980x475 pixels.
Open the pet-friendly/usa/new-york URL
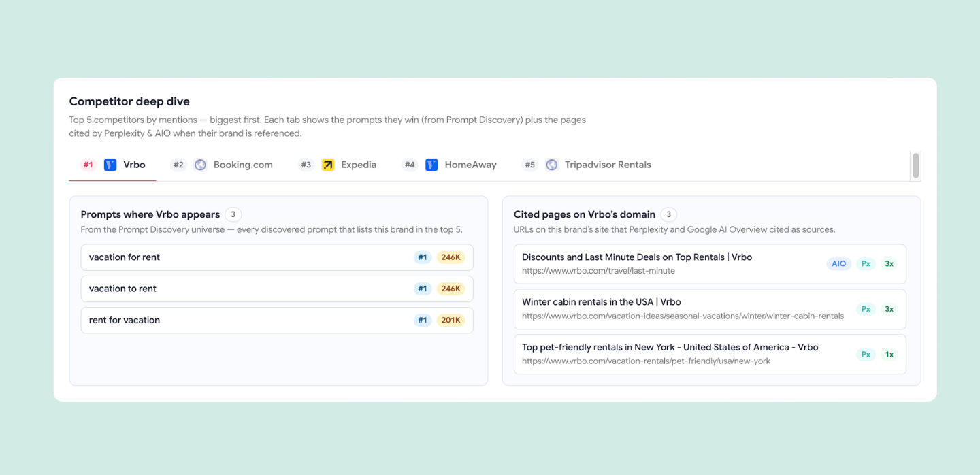point(646,361)
